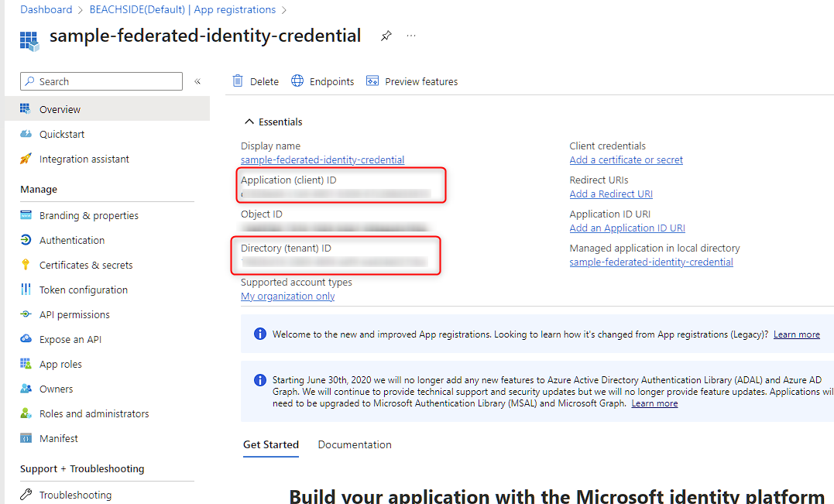Click the Preview features icon
This screenshot has height=504, width=834.
(x=372, y=81)
